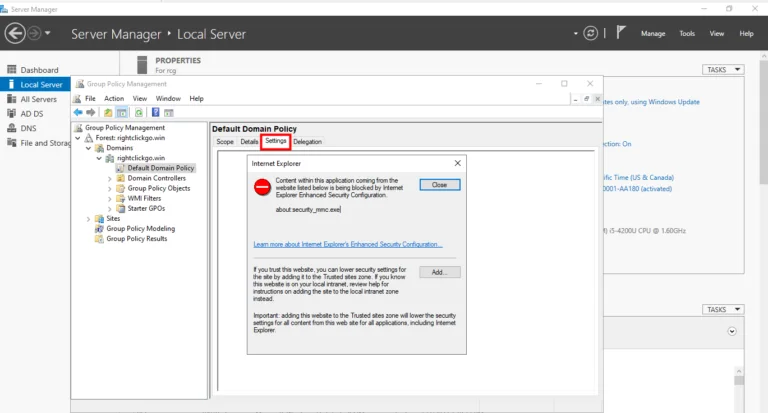Click the about:security_mmc.exe text in the dialog
The image size is (768, 413).
308,210
